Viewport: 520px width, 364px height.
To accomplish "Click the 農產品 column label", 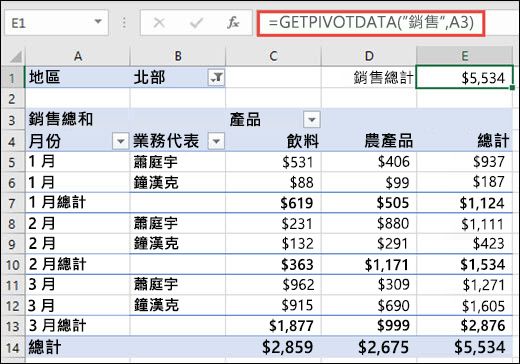I will (369, 141).
